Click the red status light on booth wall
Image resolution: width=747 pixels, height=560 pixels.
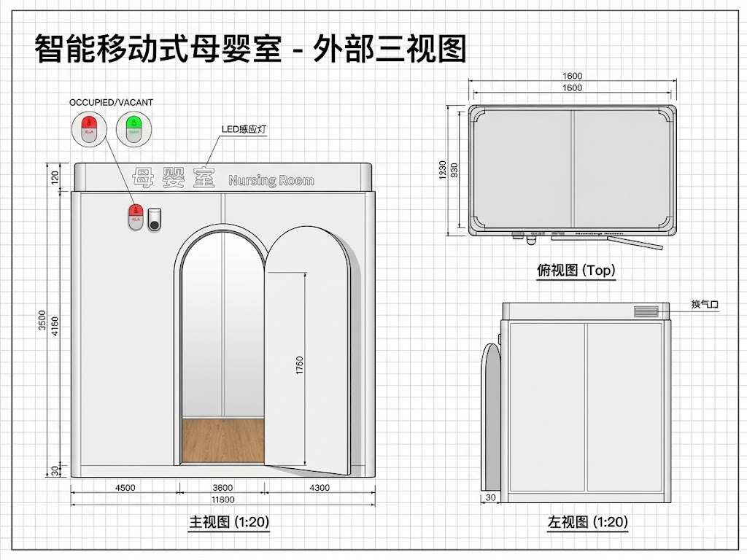click(x=136, y=217)
